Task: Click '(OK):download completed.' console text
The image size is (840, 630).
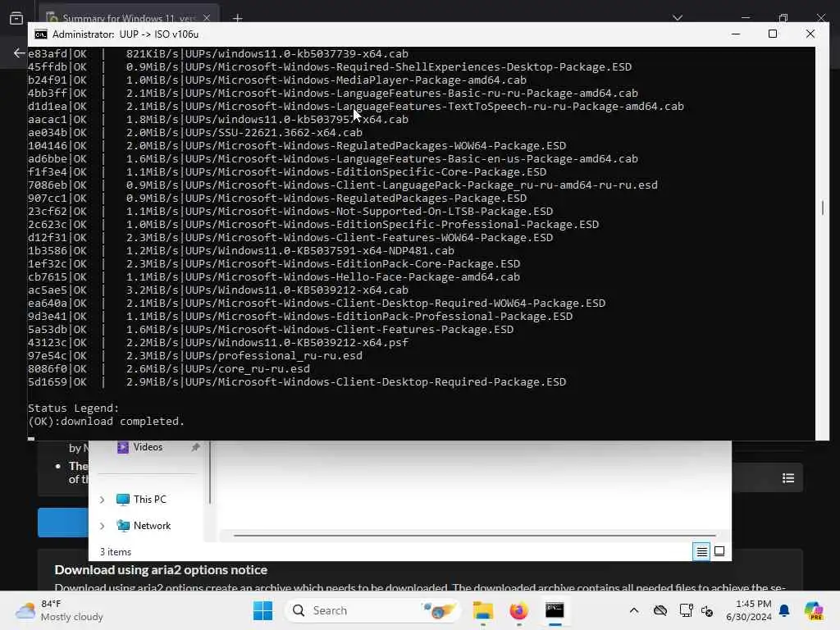Action: pos(106,421)
